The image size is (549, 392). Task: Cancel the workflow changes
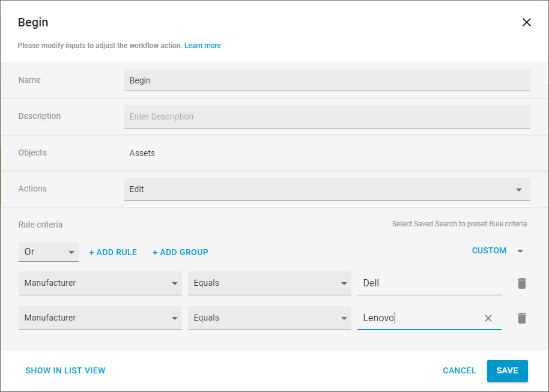tap(459, 371)
